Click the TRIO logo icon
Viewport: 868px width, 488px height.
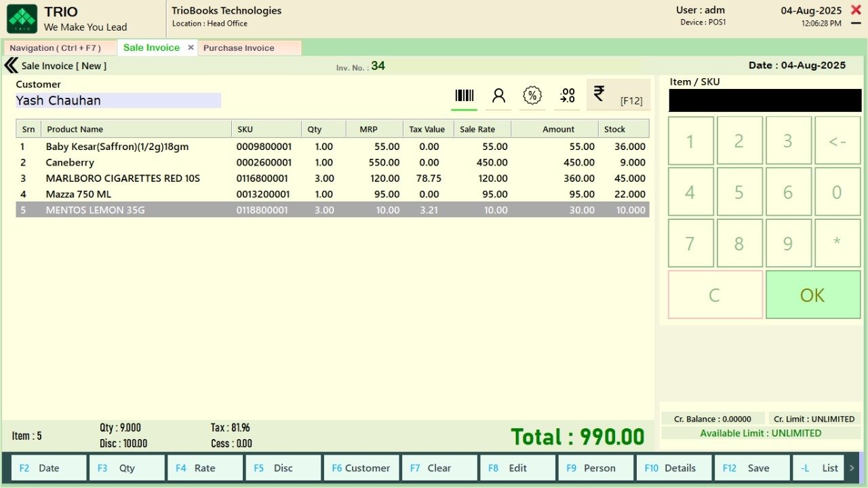pyautogui.click(x=22, y=19)
